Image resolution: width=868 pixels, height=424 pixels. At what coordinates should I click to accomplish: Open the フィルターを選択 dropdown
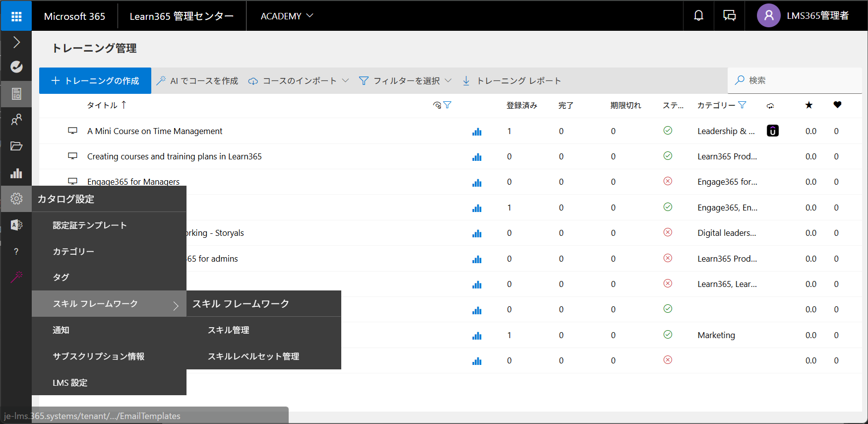pos(405,80)
